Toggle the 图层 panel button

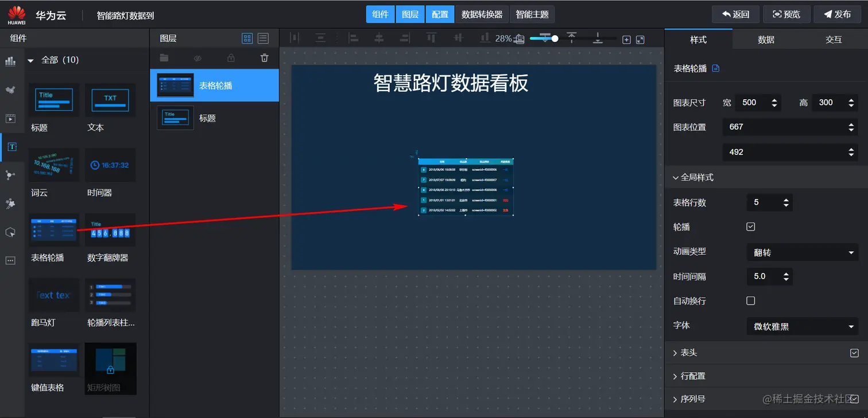point(410,14)
